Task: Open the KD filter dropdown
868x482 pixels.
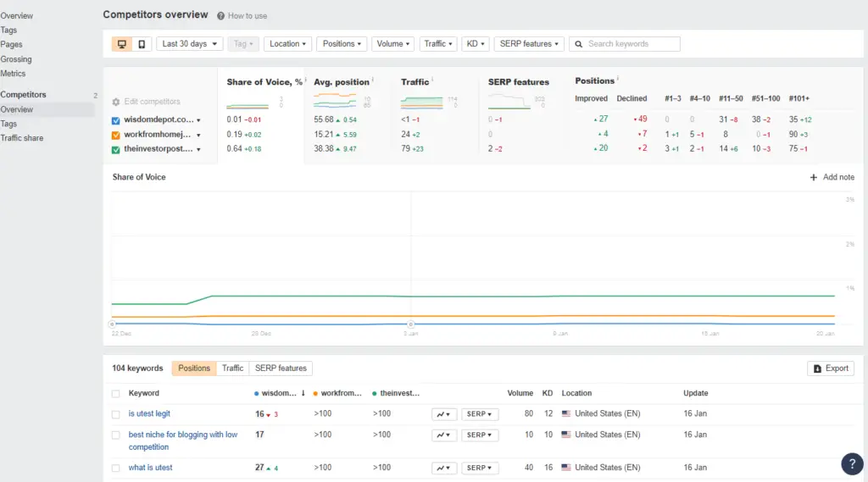Action: 475,44
